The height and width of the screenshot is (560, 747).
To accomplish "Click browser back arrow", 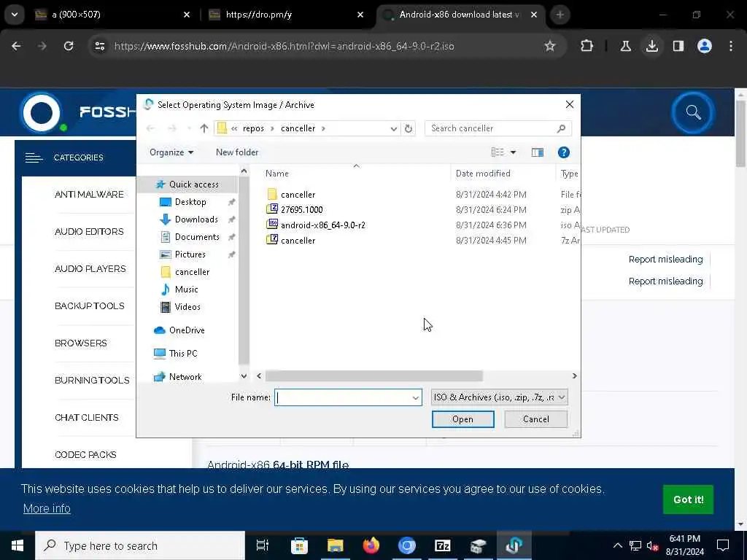I will (16, 46).
